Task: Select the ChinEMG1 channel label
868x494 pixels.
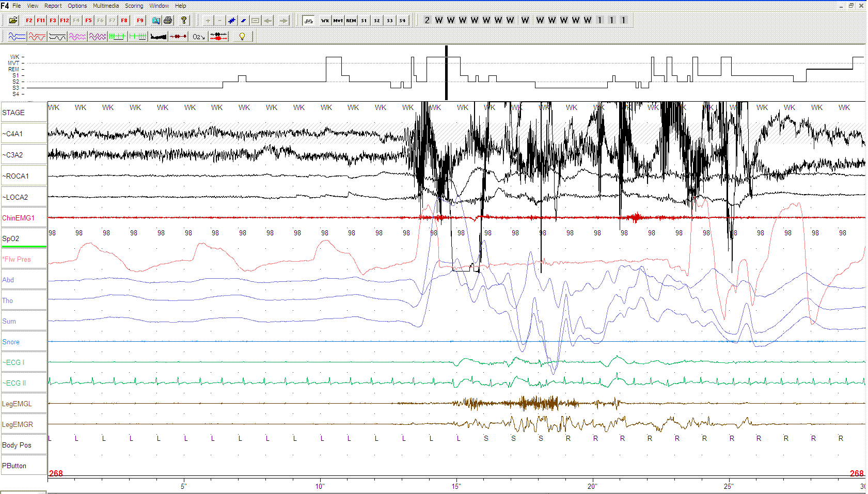Action: click(24, 218)
